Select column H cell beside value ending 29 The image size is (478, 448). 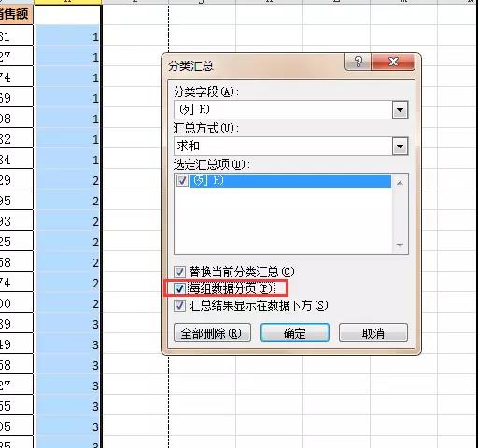[x=68, y=179]
